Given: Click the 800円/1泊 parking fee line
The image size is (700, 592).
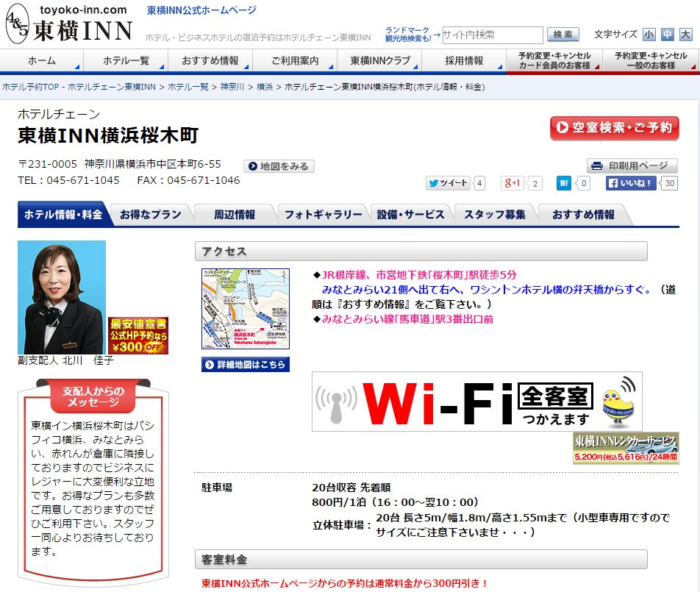Looking at the screenshot, I should click(x=395, y=502).
